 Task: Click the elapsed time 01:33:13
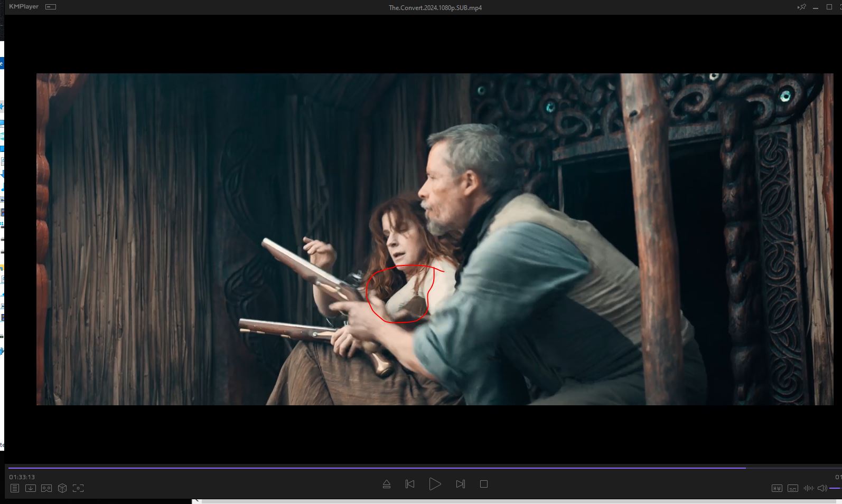click(22, 477)
